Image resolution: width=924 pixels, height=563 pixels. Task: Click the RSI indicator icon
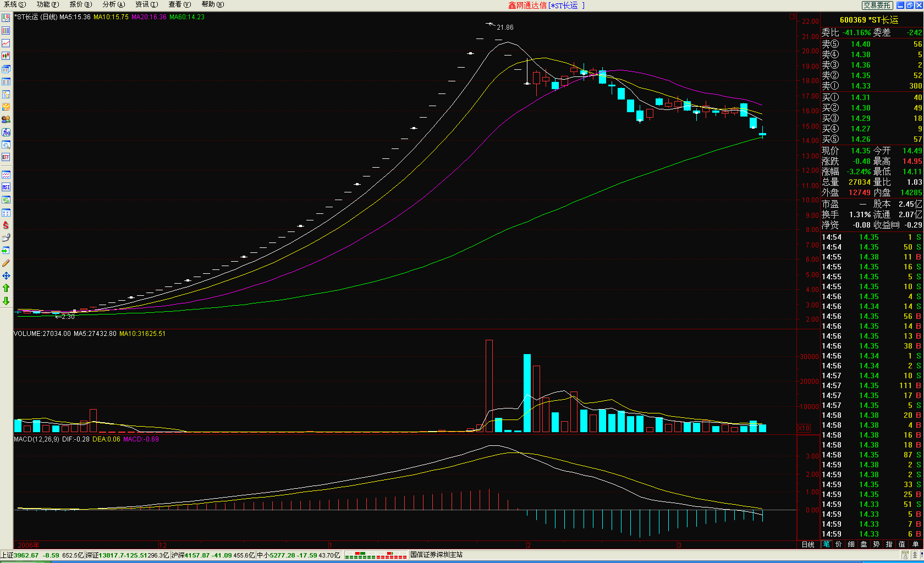pos(6,187)
